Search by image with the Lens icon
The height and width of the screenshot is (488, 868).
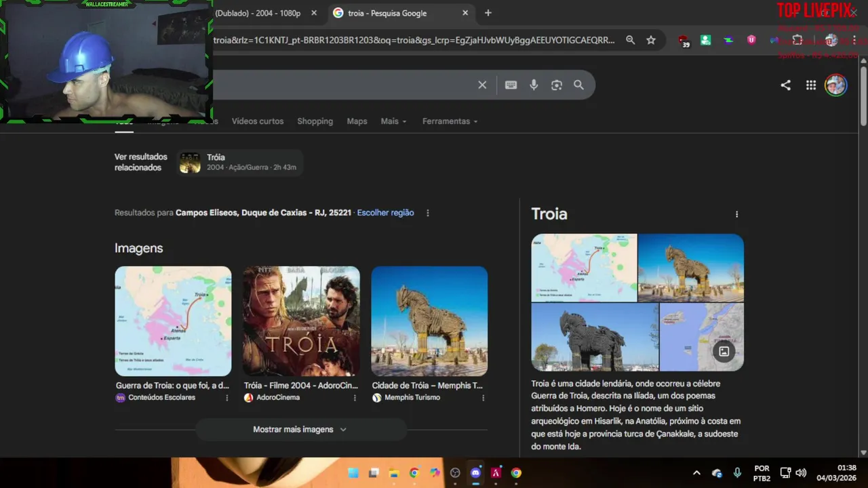coord(557,85)
